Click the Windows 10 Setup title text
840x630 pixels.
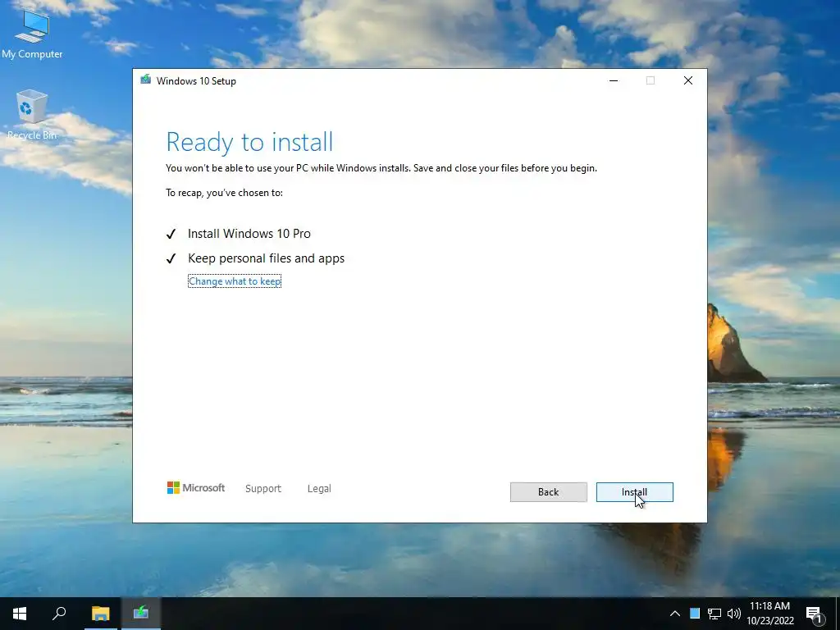coord(196,81)
